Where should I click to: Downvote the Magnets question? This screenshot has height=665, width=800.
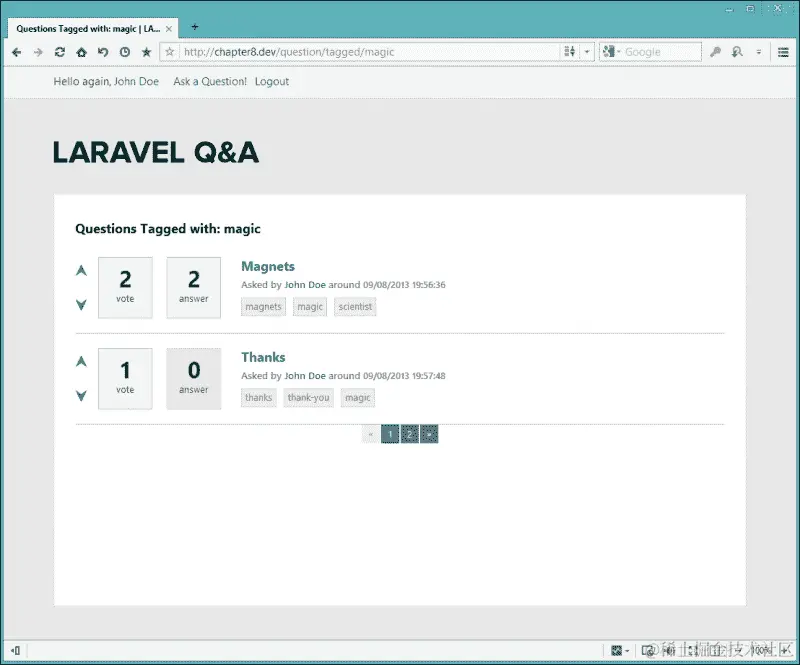81,305
